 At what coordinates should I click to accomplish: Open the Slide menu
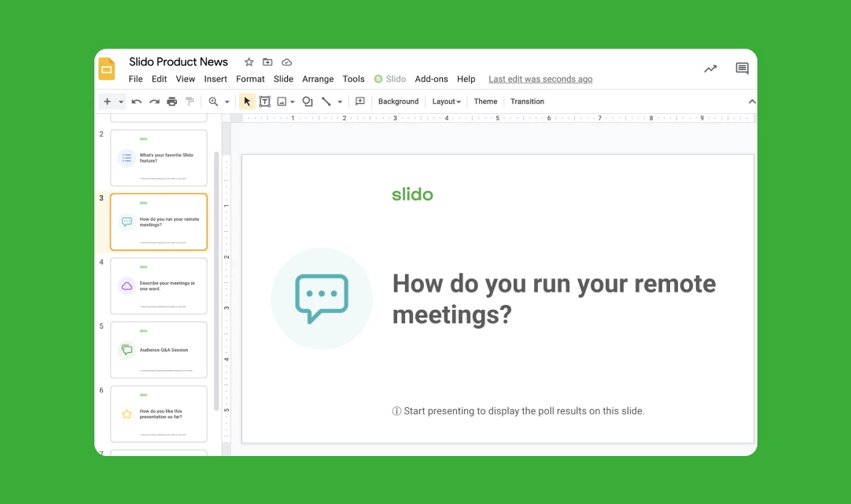283,79
